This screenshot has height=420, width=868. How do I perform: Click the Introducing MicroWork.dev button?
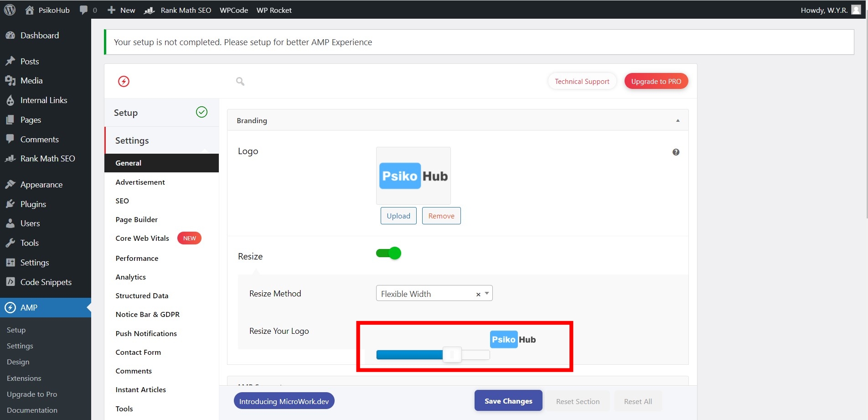click(x=284, y=401)
